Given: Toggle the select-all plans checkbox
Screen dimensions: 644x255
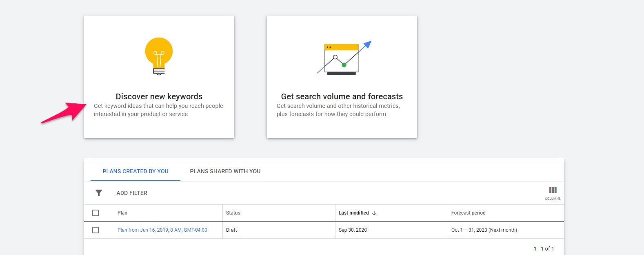Looking at the screenshot, I should click(x=95, y=213).
